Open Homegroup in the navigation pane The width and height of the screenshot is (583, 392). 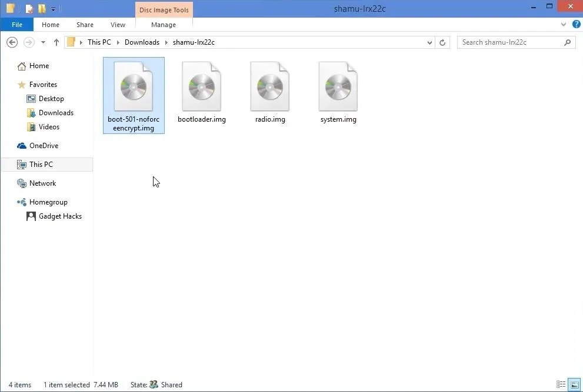click(x=48, y=202)
